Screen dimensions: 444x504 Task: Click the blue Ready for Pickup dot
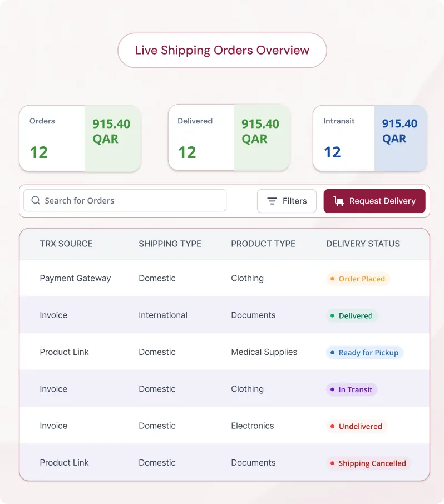tap(332, 353)
